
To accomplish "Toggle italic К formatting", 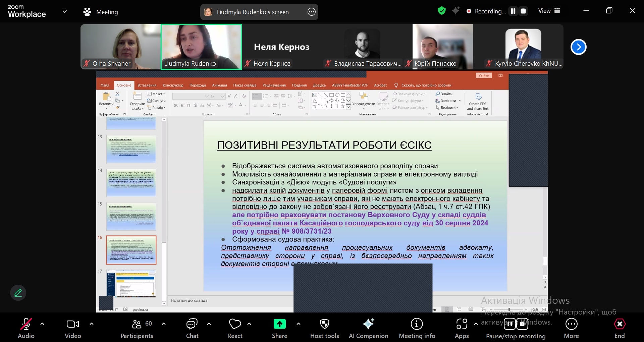I will (x=182, y=105).
